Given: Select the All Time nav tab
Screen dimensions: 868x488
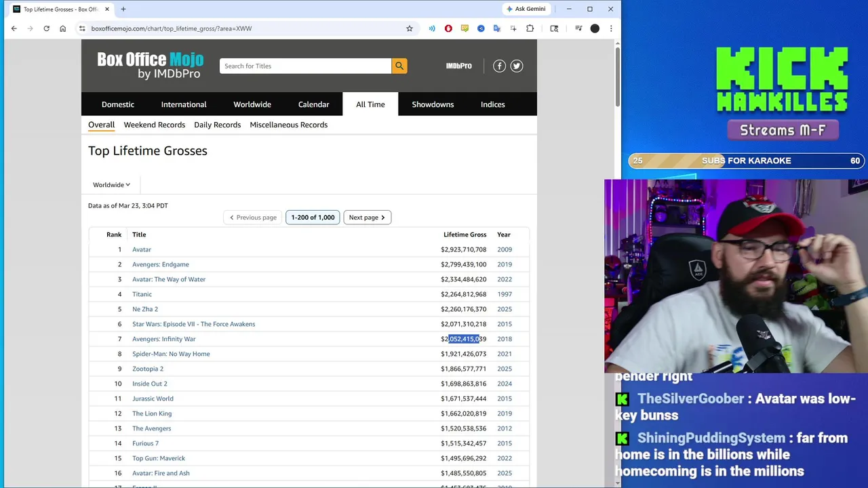Looking at the screenshot, I should (x=370, y=104).
